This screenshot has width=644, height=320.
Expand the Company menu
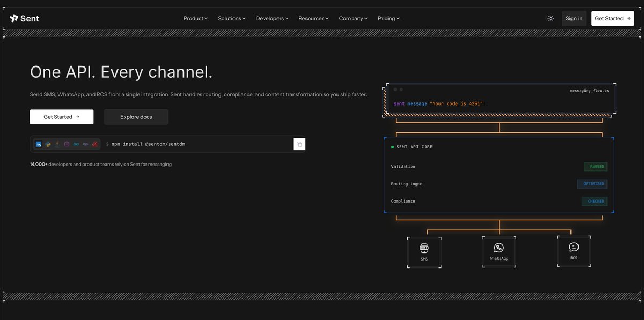click(353, 18)
